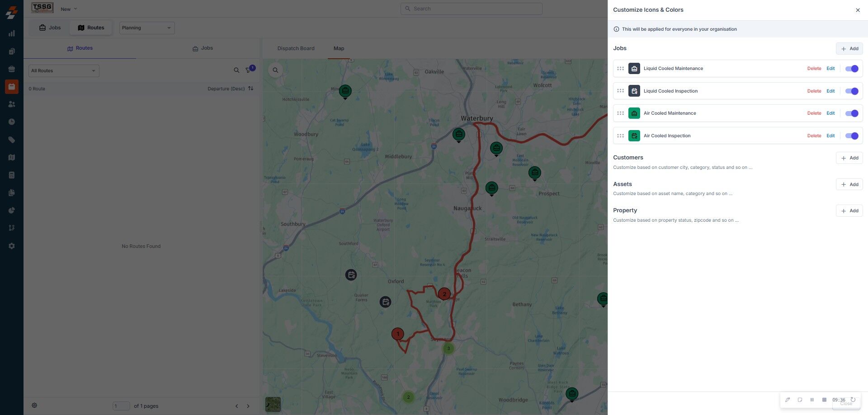
Task: Click the magnifier icon in routes list
Action: coord(236,70)
